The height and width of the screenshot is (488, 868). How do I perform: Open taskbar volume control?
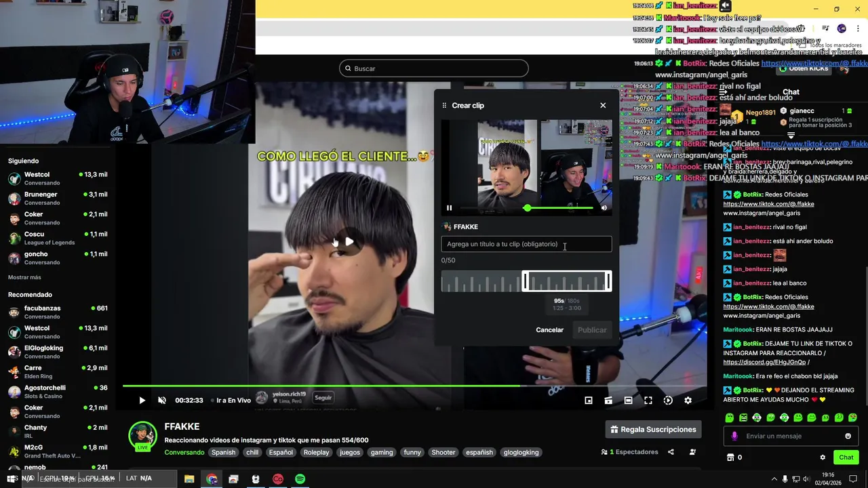[x=806, y=479]
